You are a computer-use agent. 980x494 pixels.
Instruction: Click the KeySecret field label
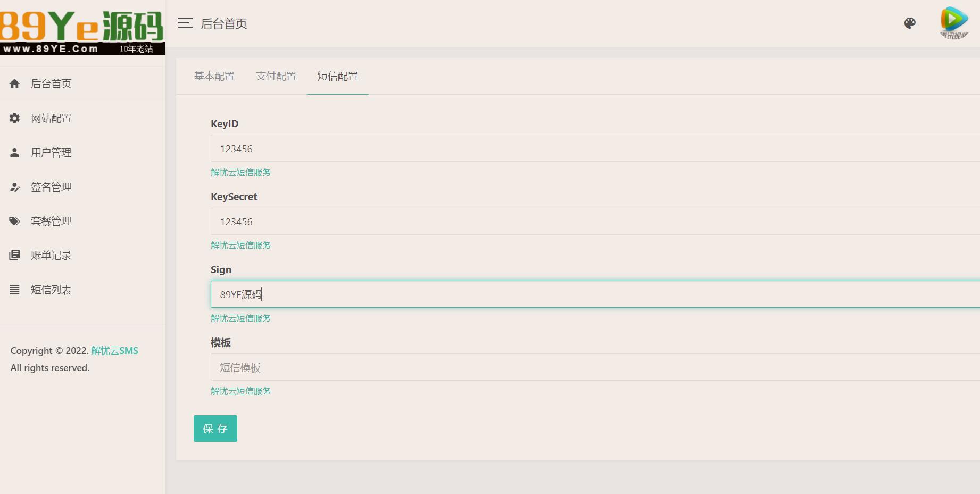[x=234, y=197]
